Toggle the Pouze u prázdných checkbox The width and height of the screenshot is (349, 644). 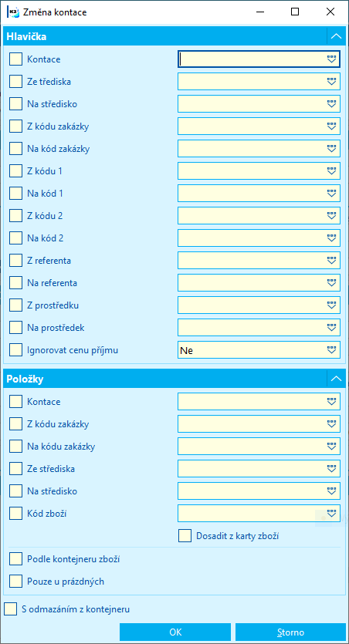(16, 582)
